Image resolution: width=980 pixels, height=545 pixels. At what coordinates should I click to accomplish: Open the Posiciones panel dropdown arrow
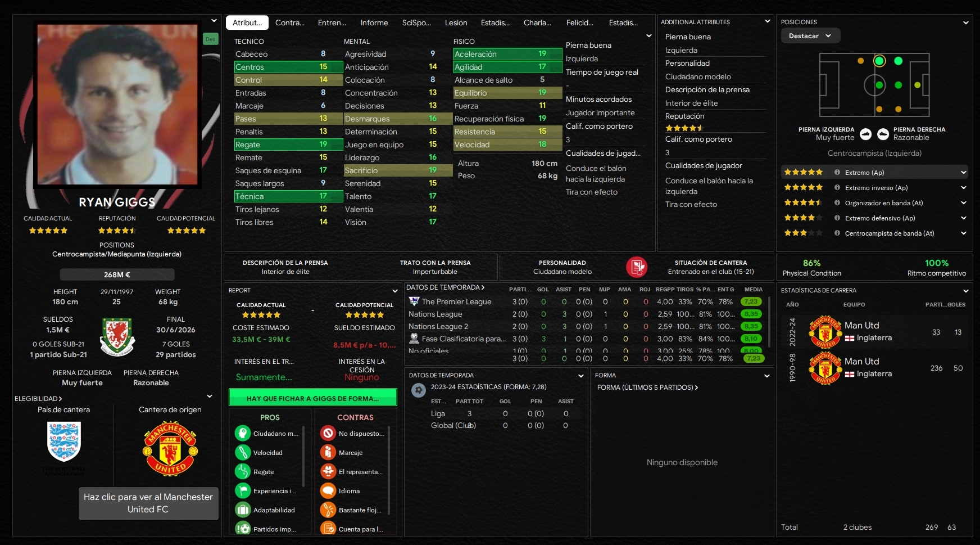(x=965, y=23)
